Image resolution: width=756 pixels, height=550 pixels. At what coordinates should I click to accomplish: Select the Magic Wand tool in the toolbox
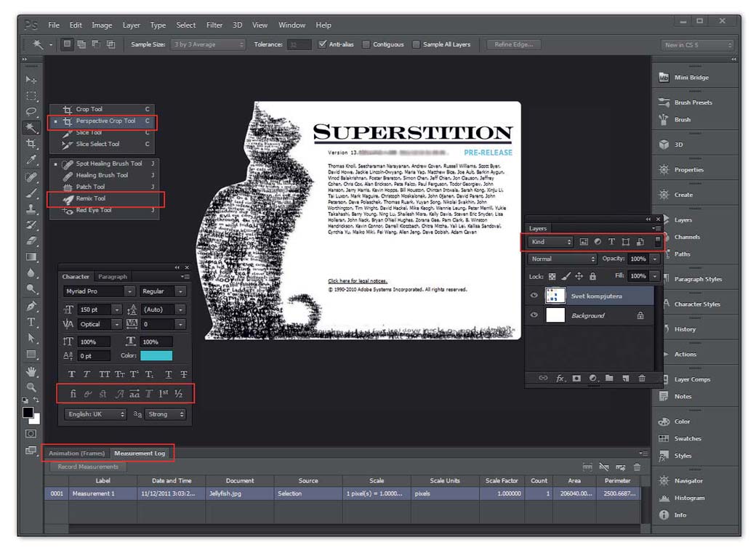(31, 128)
